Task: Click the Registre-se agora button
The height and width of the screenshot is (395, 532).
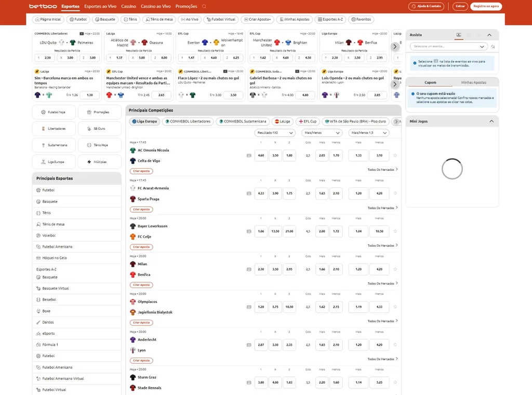Action: [486, 6]
